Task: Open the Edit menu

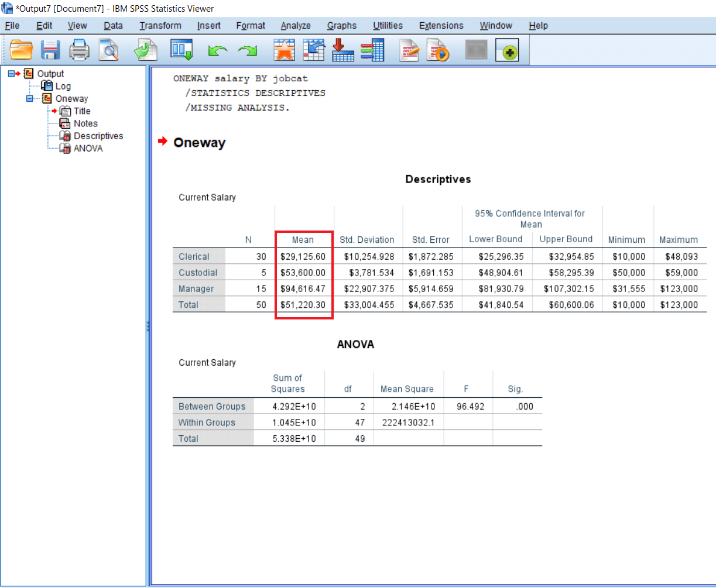Action: pos(44,26)
